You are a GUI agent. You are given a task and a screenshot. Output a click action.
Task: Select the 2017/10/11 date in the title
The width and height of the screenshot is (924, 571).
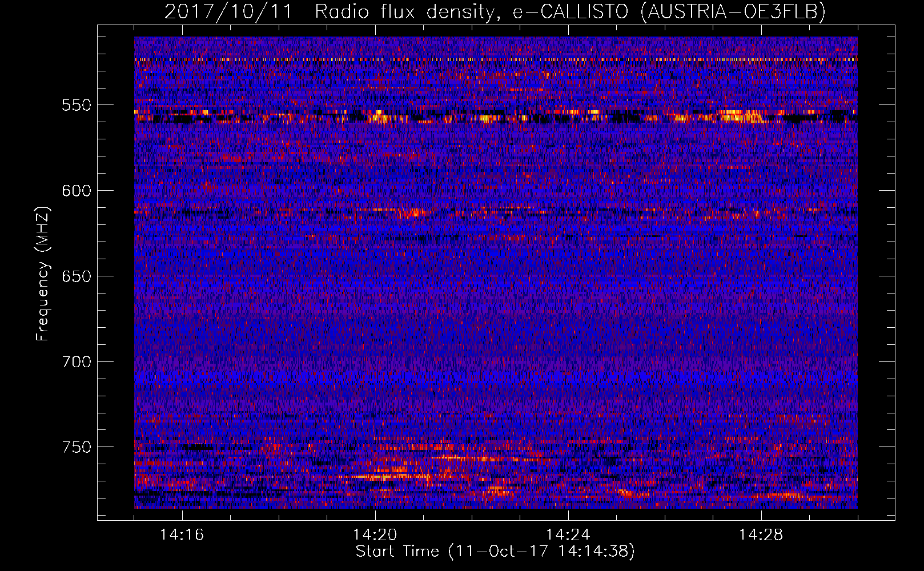click(x=228, y=12)
